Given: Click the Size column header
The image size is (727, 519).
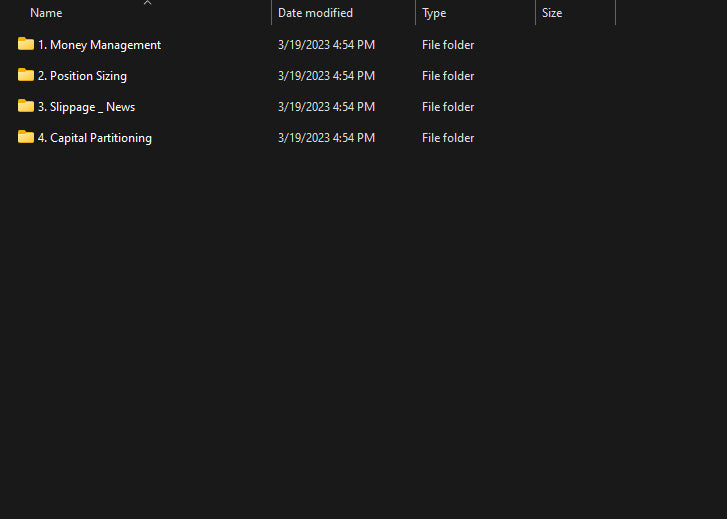Looking at the screenshot, I should click(x=552, y=13).
